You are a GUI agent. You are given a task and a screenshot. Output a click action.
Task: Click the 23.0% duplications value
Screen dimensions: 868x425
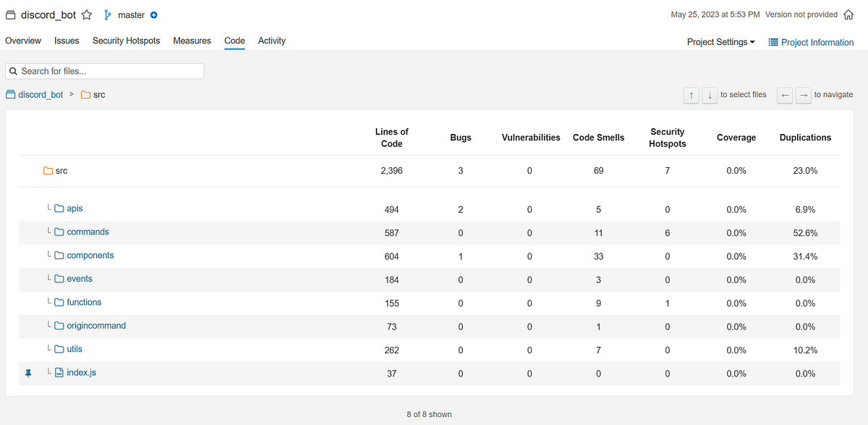point(805,171)
